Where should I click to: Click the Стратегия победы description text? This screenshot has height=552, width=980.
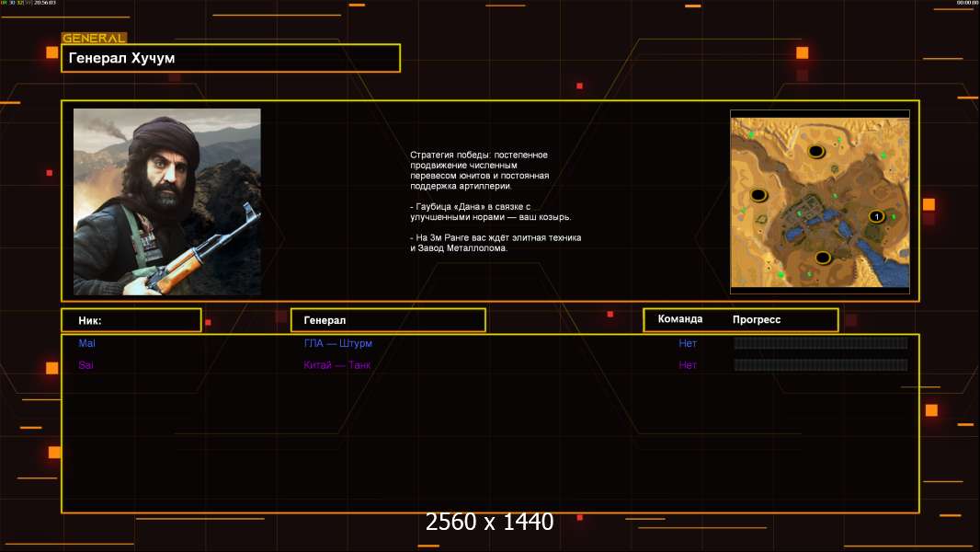point(495,201)
